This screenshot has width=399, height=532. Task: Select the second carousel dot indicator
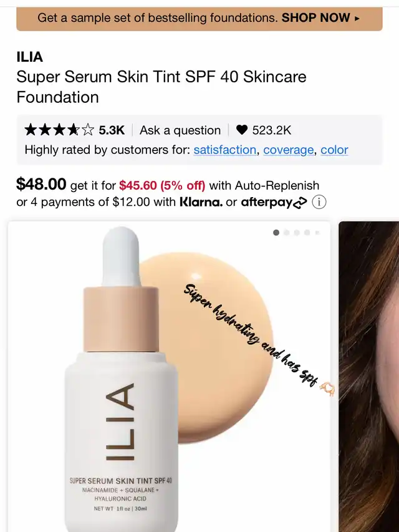click(287, 233)
